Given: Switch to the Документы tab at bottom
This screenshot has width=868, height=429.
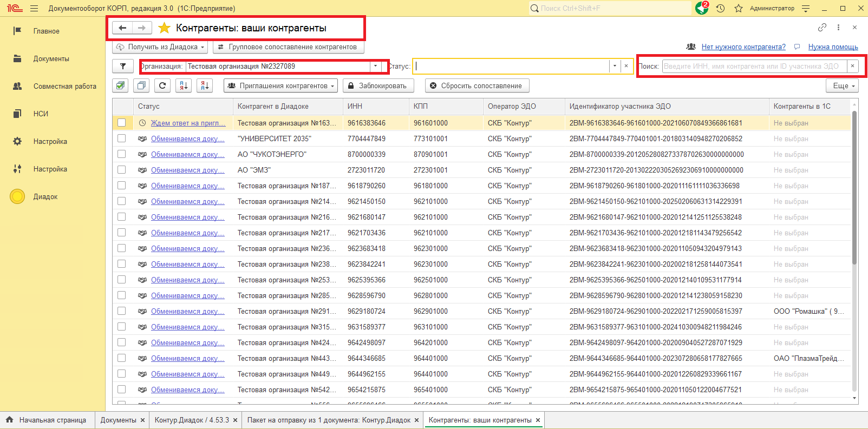Looking at the screenshot, I should (x=118, y=420).
